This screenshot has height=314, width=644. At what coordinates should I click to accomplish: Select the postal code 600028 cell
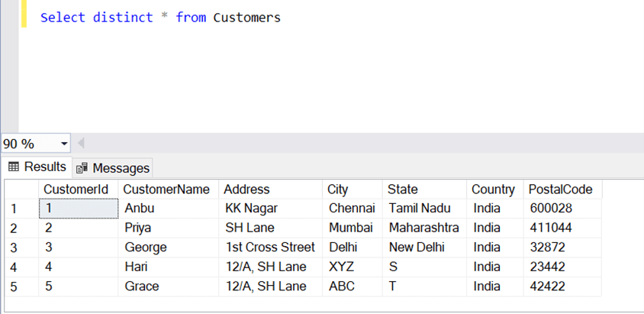coord(551,208)
